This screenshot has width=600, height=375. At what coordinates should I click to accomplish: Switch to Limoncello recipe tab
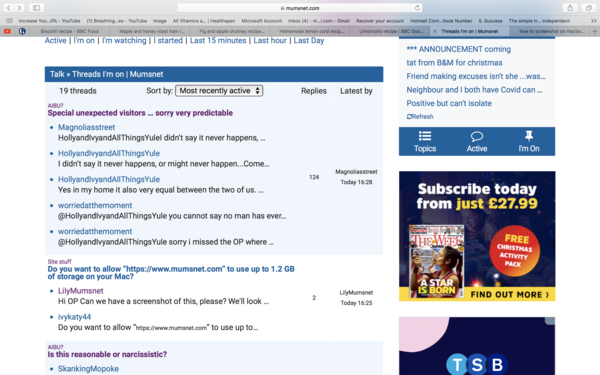[391, 31]
